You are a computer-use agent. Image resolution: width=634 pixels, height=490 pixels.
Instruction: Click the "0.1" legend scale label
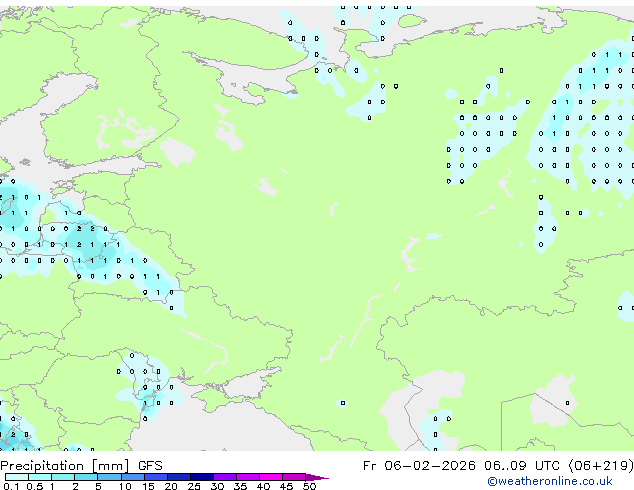[11, 486]
